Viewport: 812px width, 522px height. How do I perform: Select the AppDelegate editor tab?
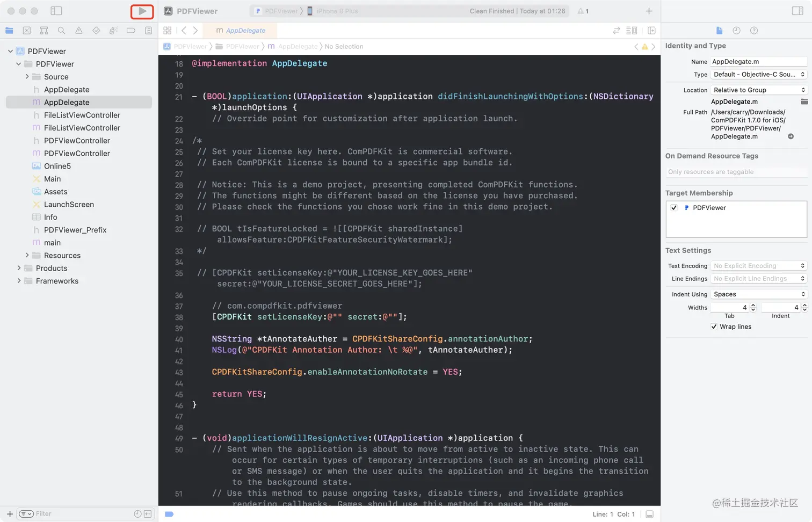point(241,31)
